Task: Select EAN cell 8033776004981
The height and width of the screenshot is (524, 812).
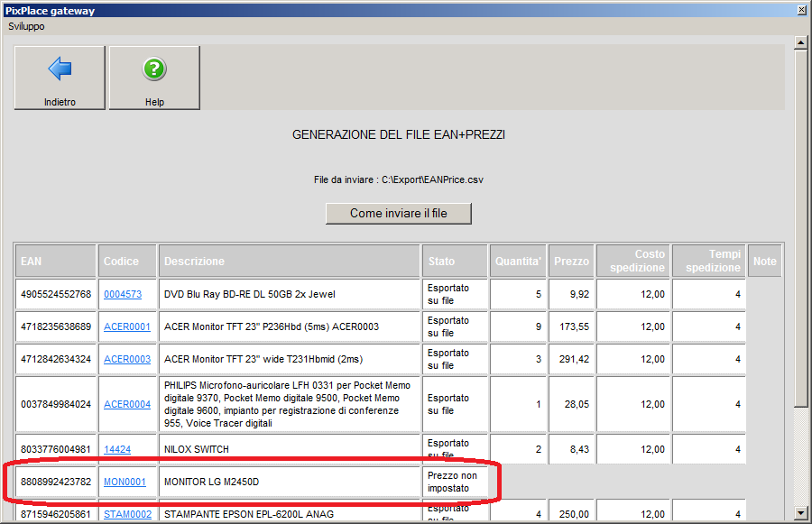Action: [x=56, y=449]
